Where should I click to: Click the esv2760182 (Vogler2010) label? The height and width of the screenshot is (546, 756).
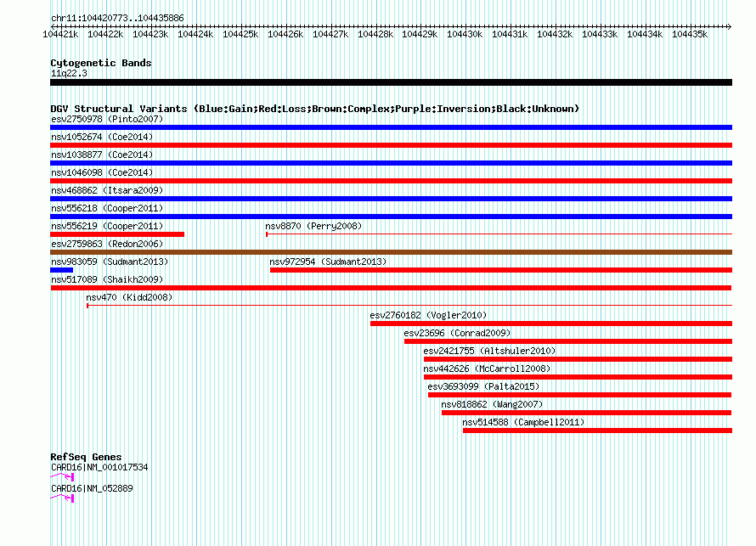[x=428, y=315]
